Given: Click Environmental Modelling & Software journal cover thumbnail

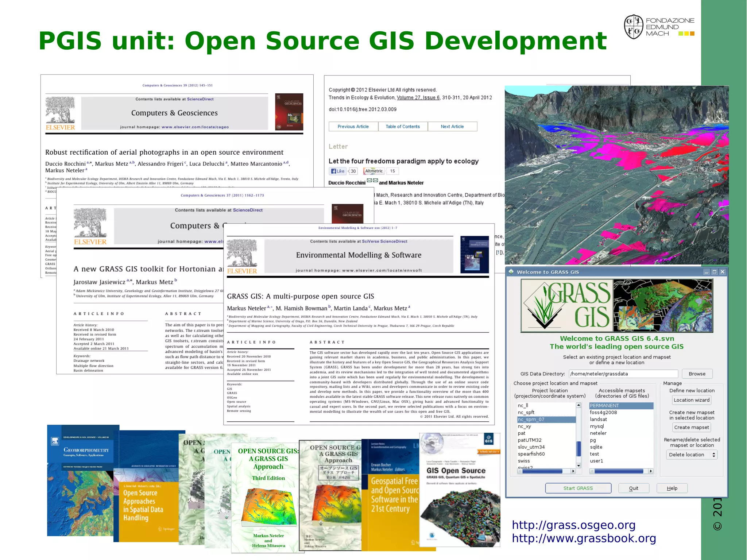Looking at the screenshot, I should (x=474, y=255).
